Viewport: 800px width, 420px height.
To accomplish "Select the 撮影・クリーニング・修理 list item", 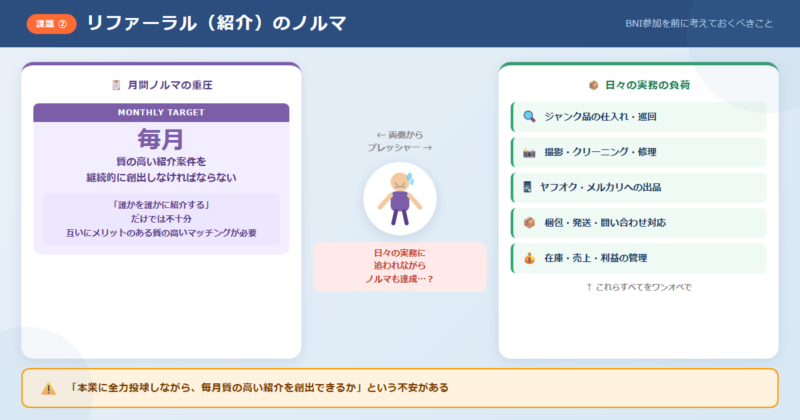I will 639,152.
